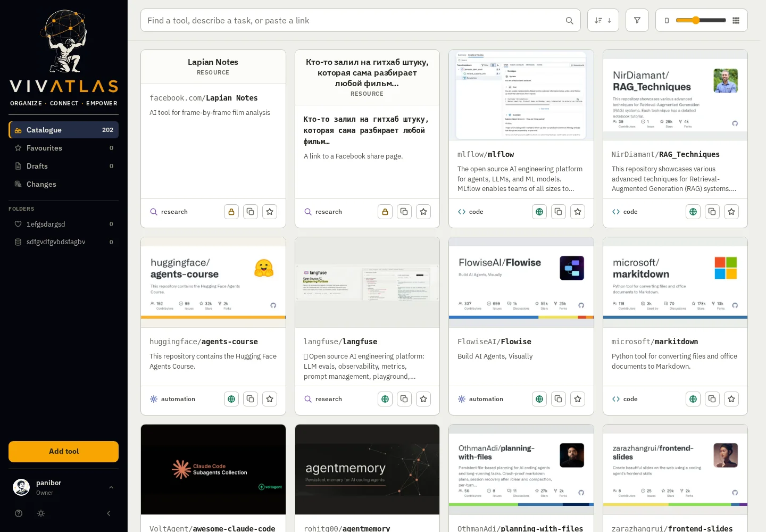This screenshot has width=766, height=532.
Task: Open the langfuse/langfuse title link
Action: coord(340,342)
